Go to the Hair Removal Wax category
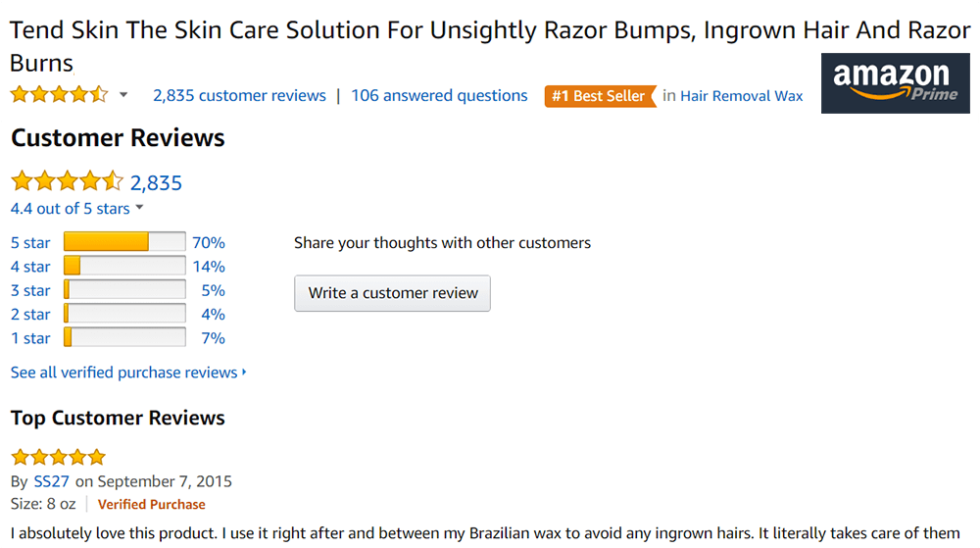 [741, 96]
